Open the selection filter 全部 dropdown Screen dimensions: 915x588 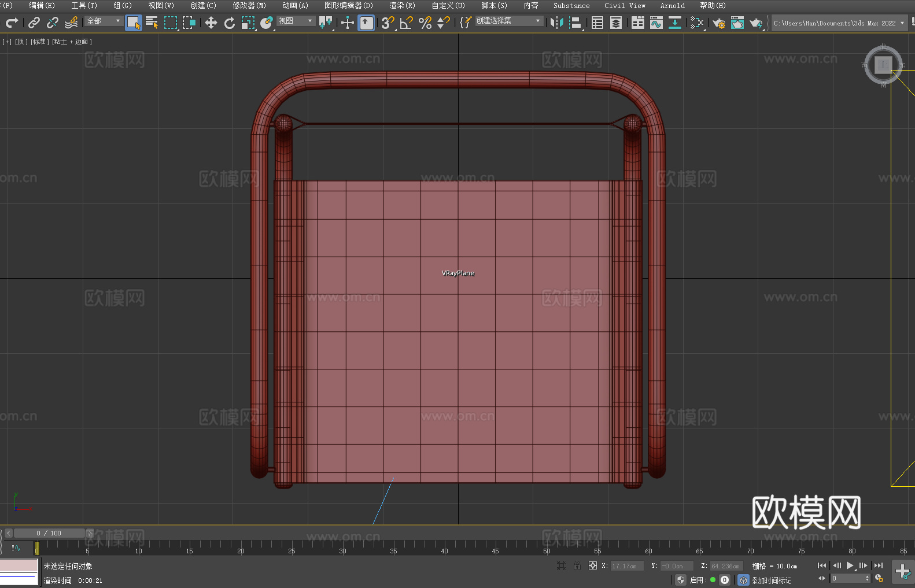pyautogui.click(x=104, y=21)
